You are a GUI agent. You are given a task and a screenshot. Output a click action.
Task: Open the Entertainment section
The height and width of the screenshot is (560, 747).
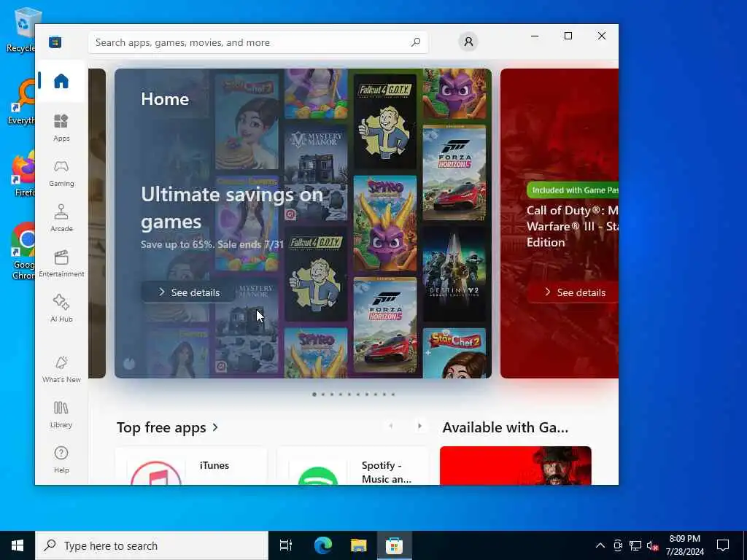(61, 263)
